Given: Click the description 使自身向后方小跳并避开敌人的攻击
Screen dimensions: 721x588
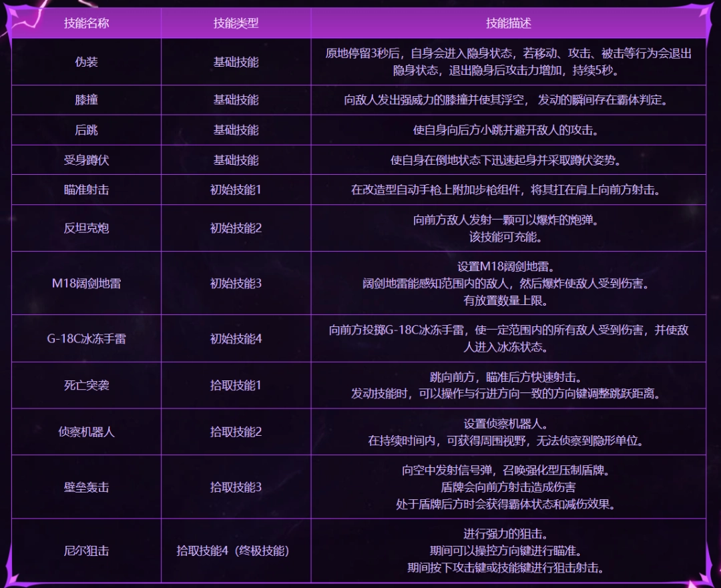Looking at the screenshot, I should (506, 130).
